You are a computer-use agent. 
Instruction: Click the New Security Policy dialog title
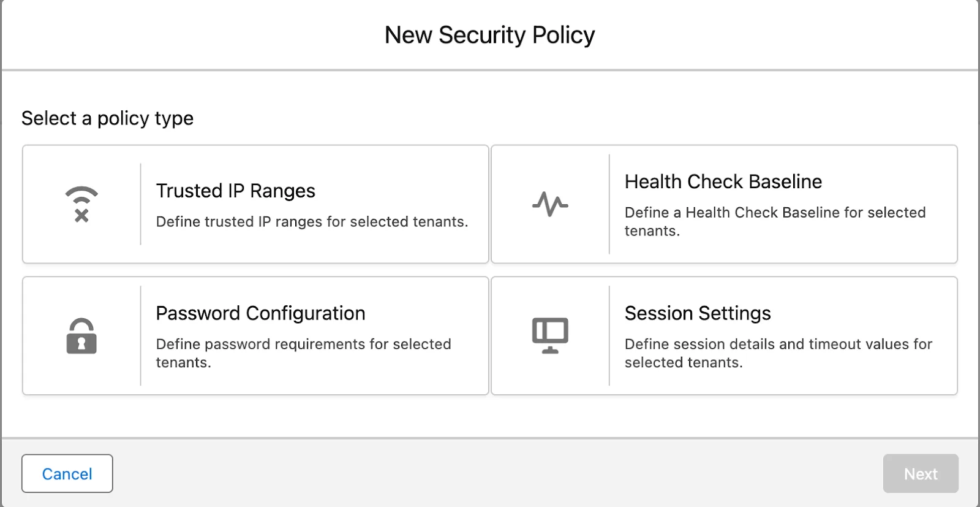tap(489, 36)
